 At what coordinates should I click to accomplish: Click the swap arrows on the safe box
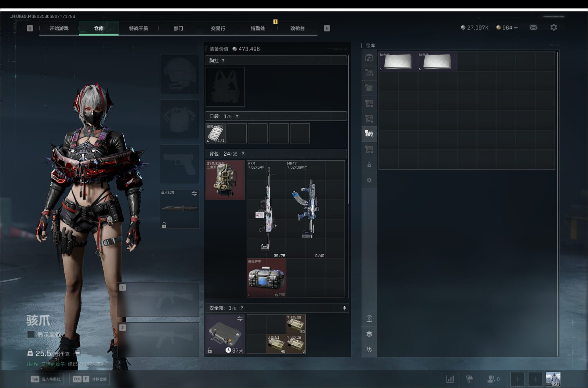tap(240, 319)
